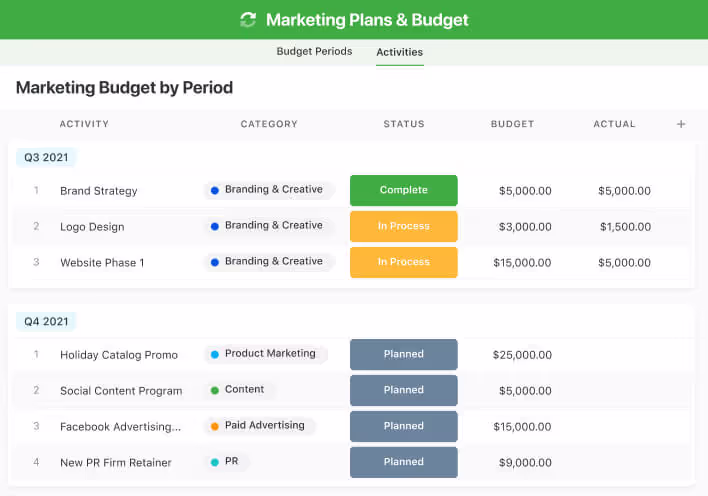Click the Category column header
This screenshot has width=708, height=496.
pyautogui.click(x=269, y=124)
